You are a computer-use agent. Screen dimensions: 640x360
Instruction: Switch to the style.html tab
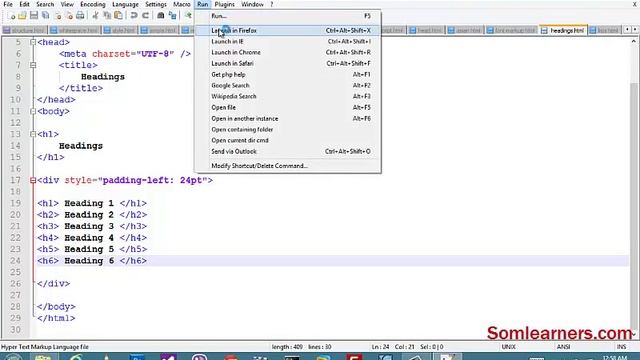coord(120,30)
